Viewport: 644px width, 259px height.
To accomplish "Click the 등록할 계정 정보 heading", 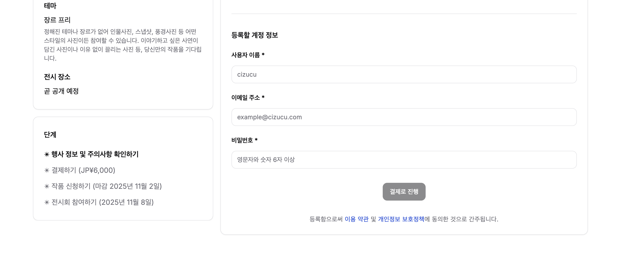I will pyautogui.click(x=254, y=35).
